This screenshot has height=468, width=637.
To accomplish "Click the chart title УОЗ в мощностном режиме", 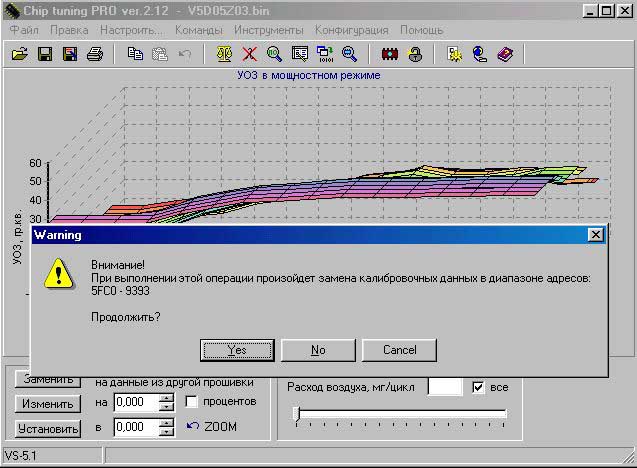I will [309, 75].
